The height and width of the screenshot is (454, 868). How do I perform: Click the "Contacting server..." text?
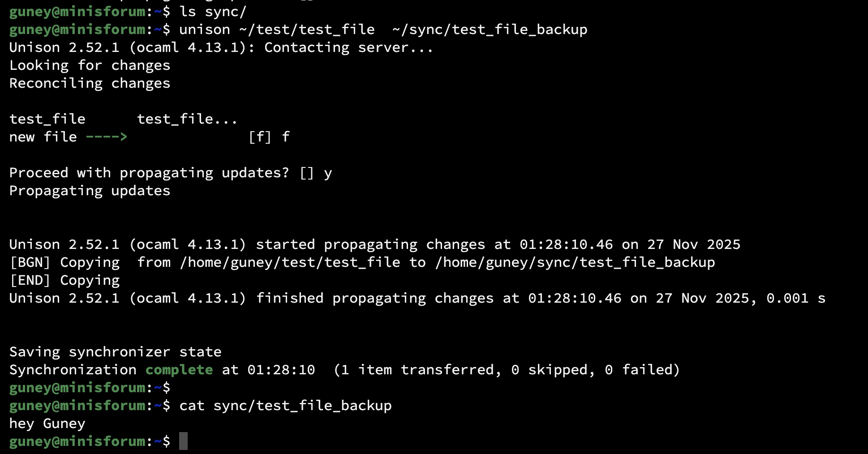pos(348,47)
